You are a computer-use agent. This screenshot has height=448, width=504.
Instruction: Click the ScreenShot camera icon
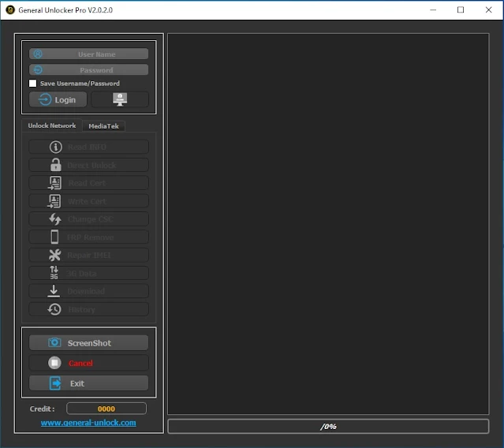(x=54, y=342)
